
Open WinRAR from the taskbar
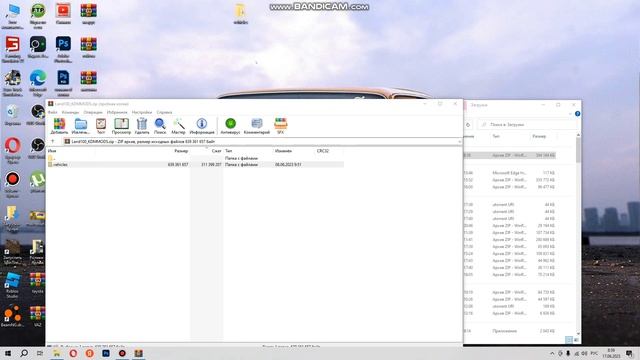[x=138, y=353]
